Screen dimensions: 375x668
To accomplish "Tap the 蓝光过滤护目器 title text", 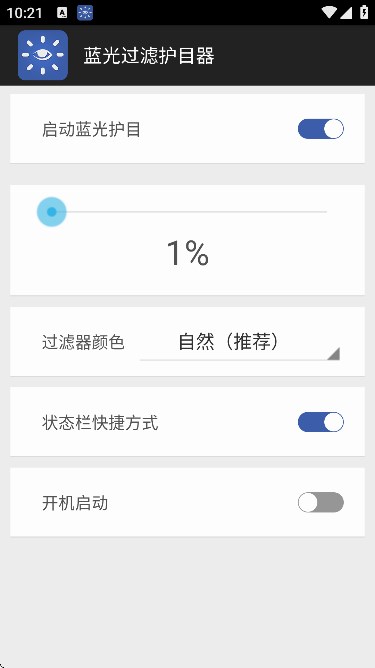I will 149,56.
